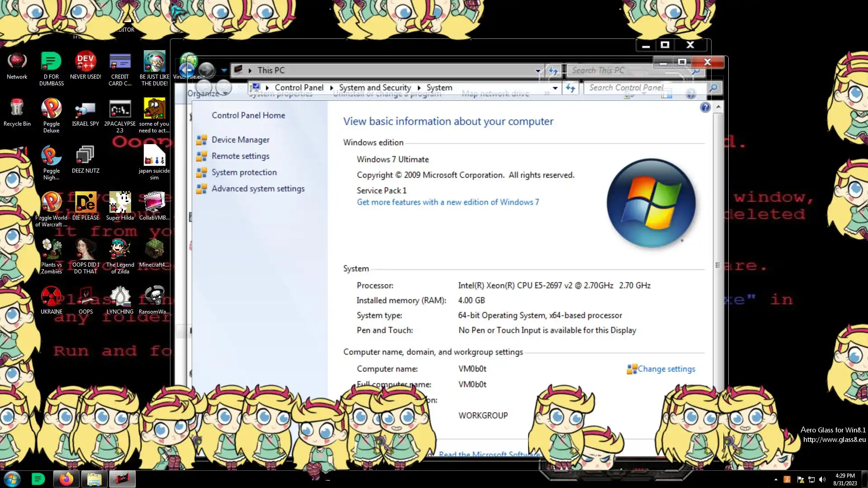Click the Change settings link
This screenshot has width=868, height=488.
point(666,369)
